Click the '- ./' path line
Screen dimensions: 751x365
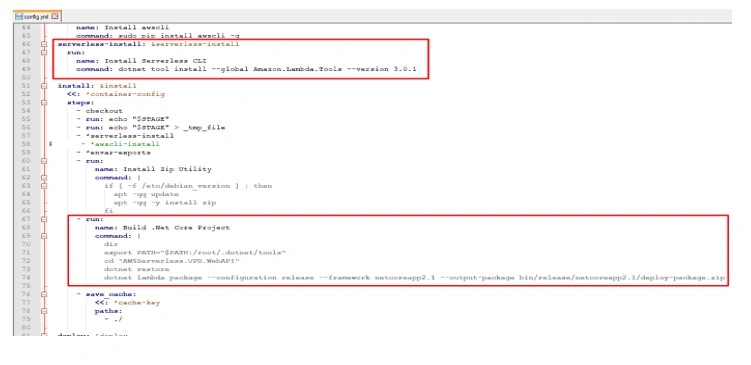click(x=113, y=319)
